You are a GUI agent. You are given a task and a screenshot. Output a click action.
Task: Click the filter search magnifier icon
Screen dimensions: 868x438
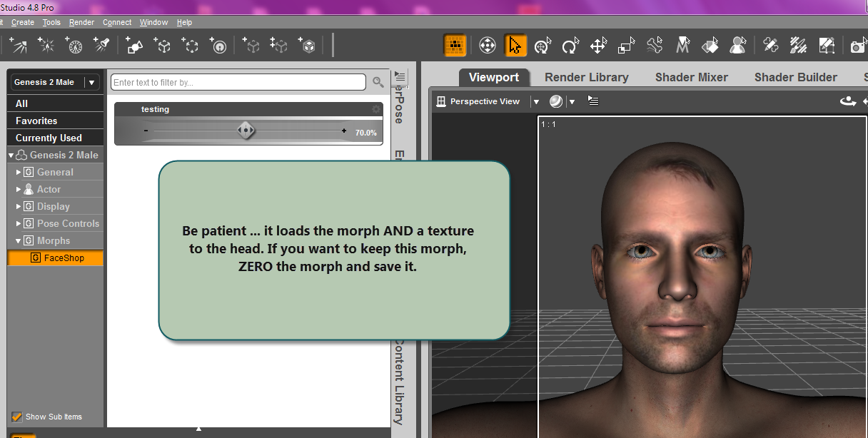(378, 82)
